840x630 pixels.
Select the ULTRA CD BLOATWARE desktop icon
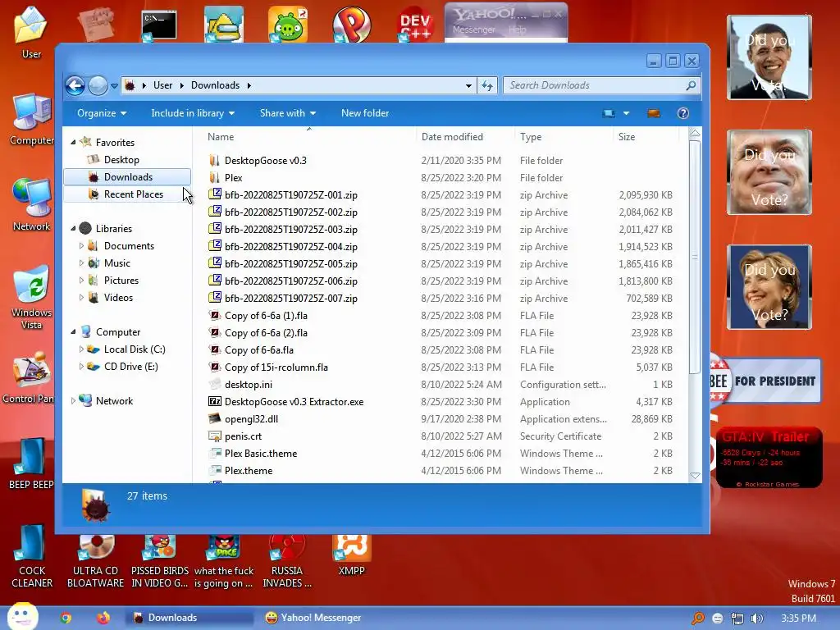coord(95,561)
